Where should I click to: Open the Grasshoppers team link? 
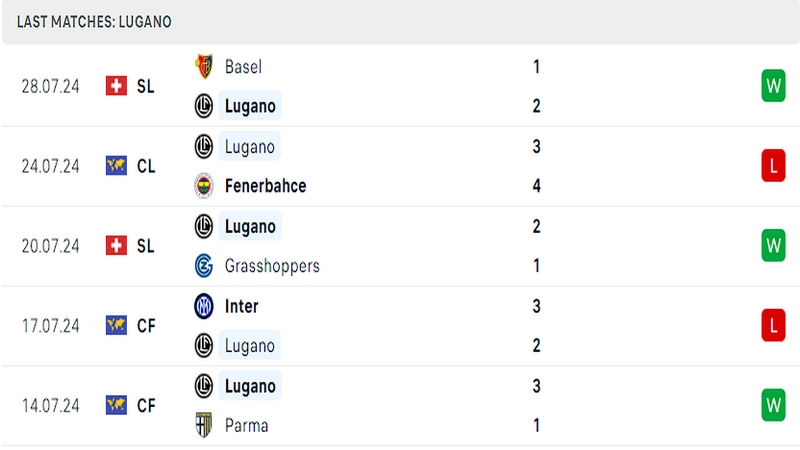click(272, 266)
